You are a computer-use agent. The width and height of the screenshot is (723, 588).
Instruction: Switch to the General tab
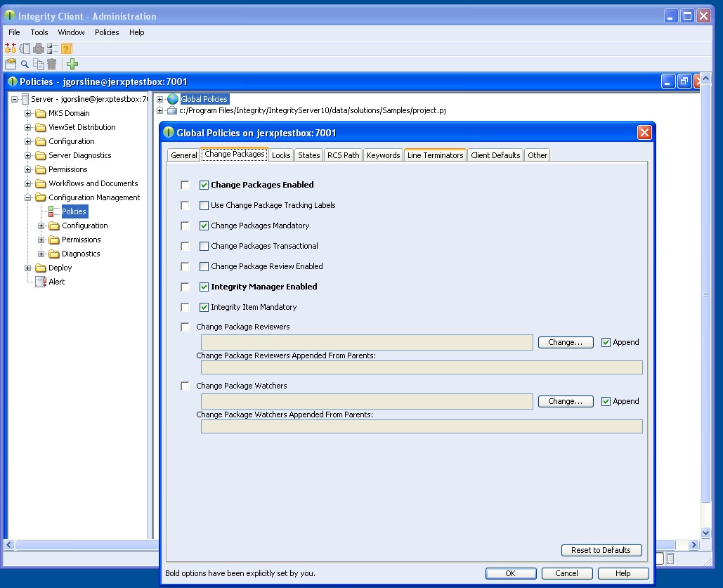[183, 155]
